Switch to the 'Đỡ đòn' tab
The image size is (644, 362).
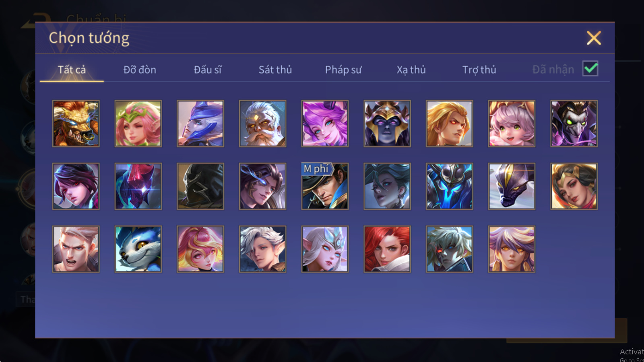pos(140,70)
